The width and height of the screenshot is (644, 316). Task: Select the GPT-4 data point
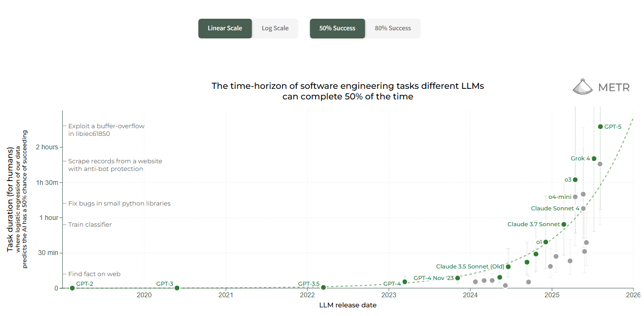coord(405,282)
